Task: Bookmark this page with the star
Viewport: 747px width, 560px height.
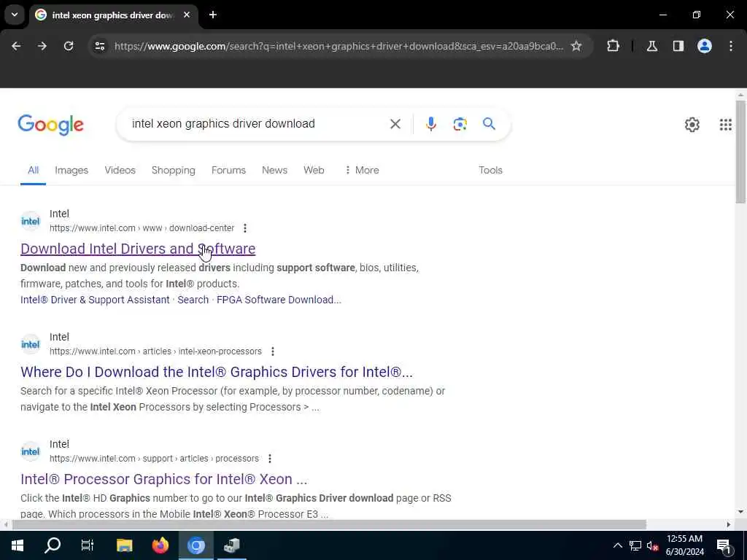Action: [576, 46]
